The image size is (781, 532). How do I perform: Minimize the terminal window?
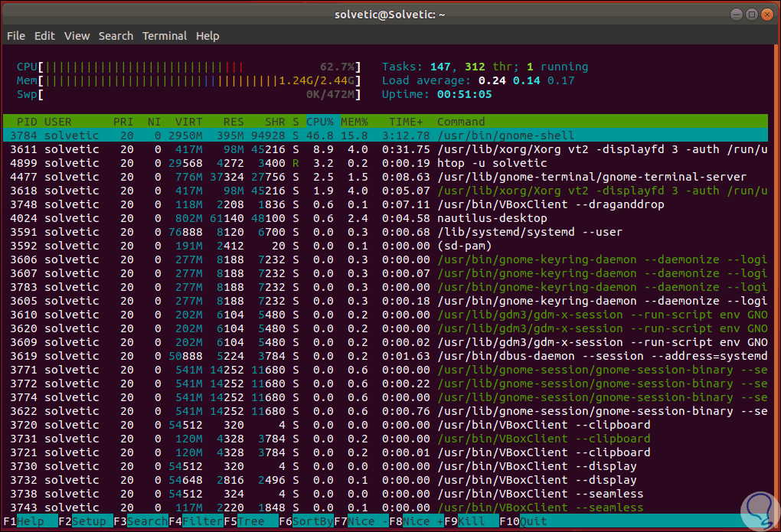[736, 15]
